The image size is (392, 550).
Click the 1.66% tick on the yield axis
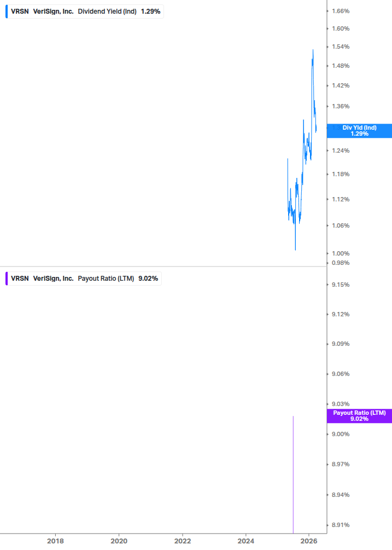tap(341, 11)
